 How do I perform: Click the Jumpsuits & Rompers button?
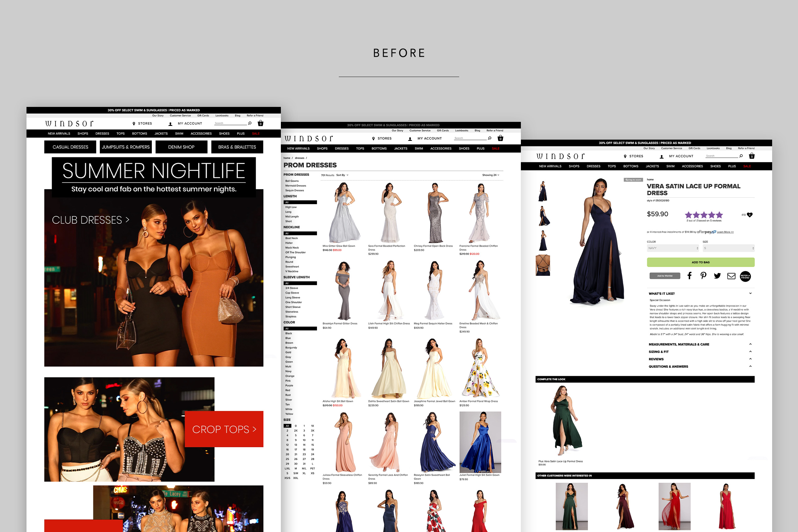click(126, 147)
